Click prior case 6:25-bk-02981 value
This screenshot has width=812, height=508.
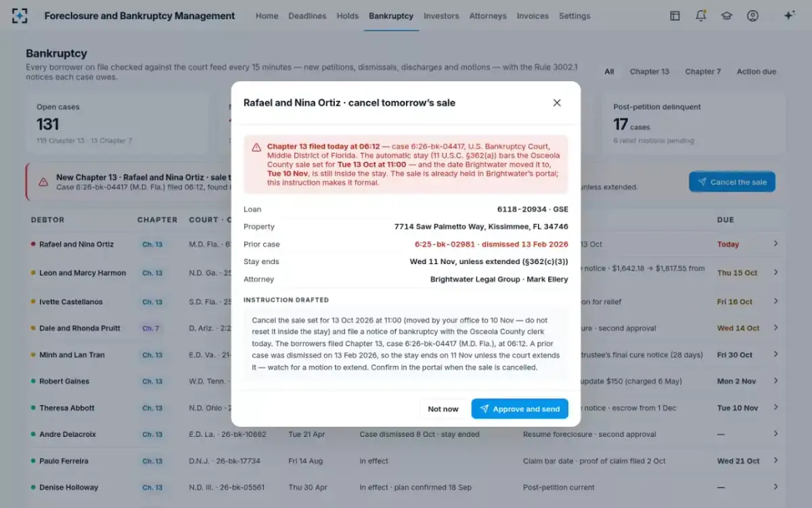pos(491,245)
